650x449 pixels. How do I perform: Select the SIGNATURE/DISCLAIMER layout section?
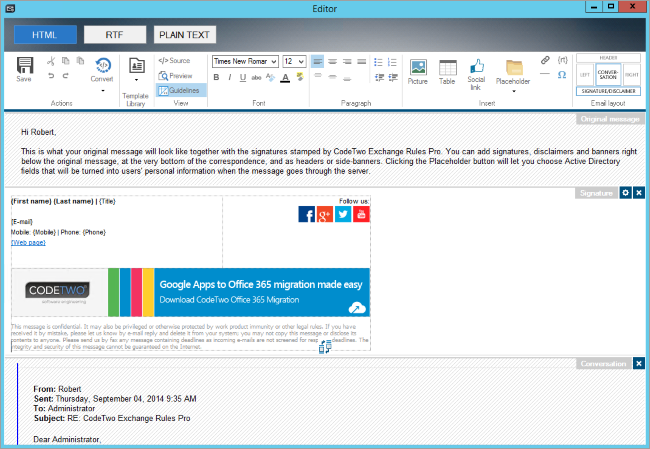click(x=608, y=91)
